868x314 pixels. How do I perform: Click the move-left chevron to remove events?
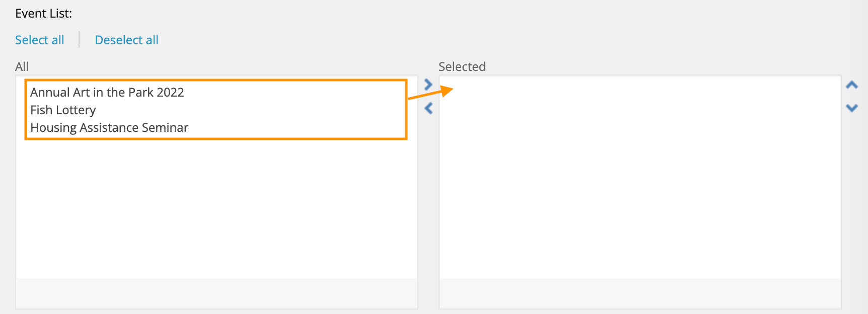[428, 108]
